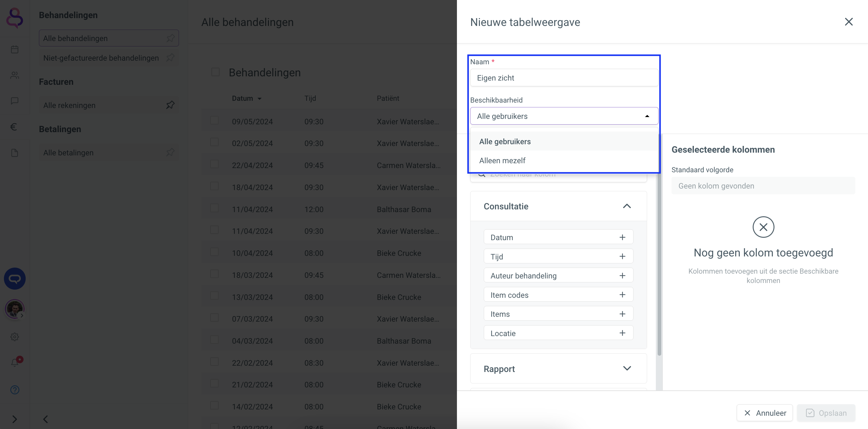
Task: Open the notifications bell
Action: pyautogui.click(x=14, y=363)
